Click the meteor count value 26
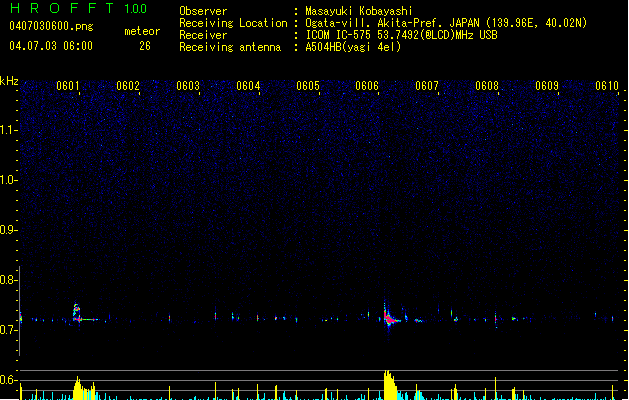629x400 pixels. [145, 46]
